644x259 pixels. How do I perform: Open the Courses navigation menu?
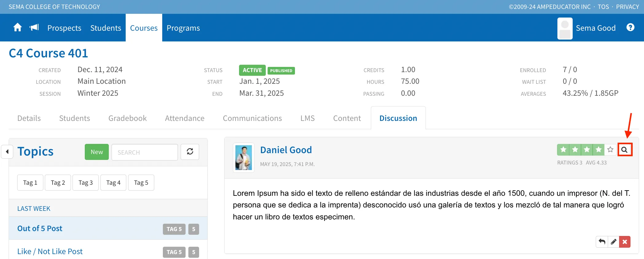[144, 28]
